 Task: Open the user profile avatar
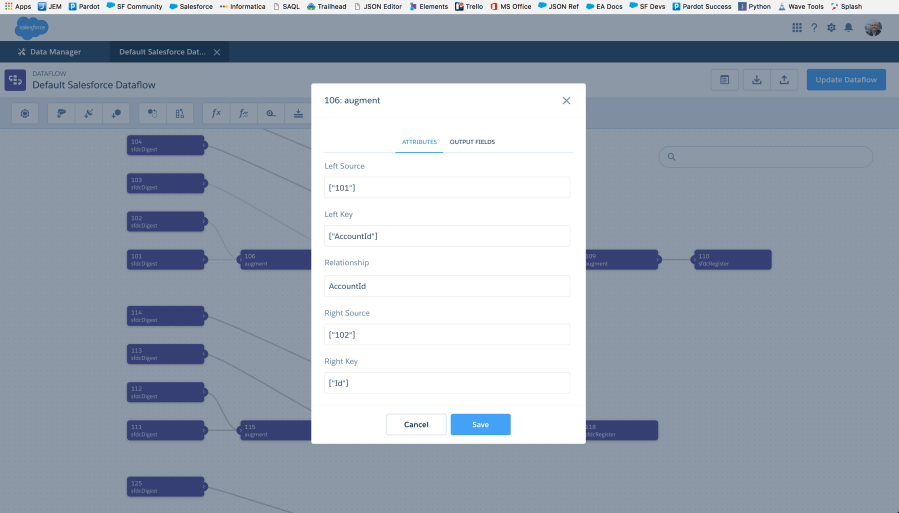click(x=873, y=28)
